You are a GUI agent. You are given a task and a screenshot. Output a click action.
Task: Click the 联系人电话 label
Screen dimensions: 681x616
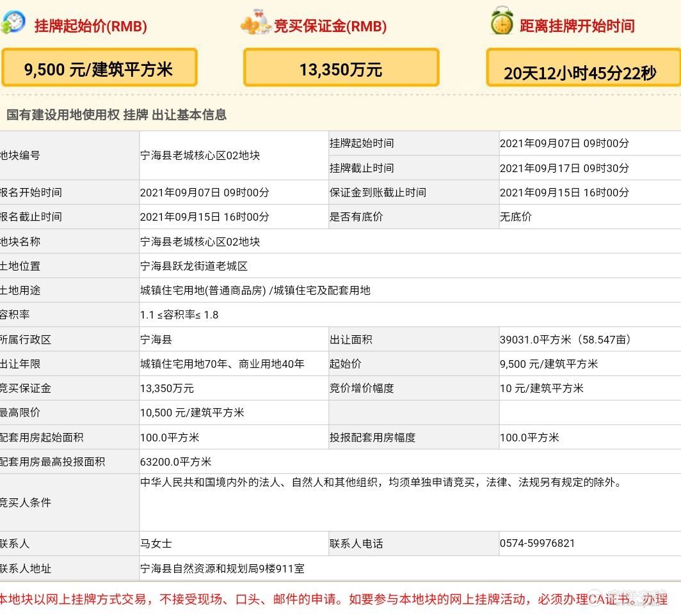(x=356, y=544)
